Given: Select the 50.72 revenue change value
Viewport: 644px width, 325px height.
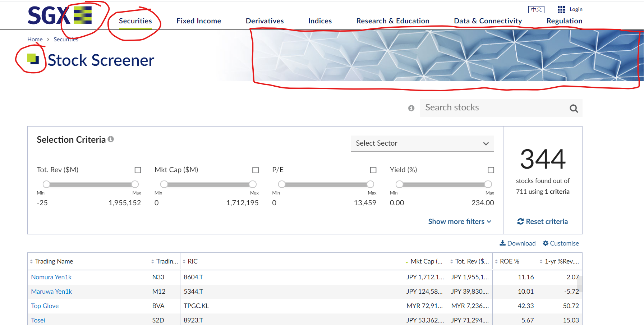Looking at the screenshot, I should click(571, 306).
